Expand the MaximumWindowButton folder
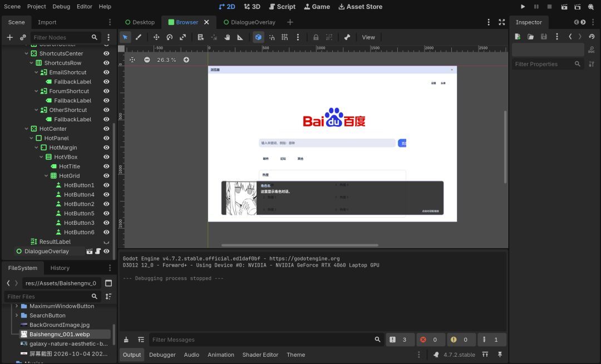The width and height of the screenshot is (601, 364). (x=17, y=306)
